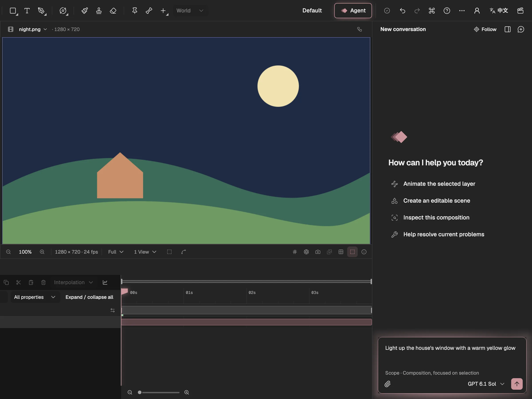
Task: Open the World coordinate dropdown
Action: (190, 11)
